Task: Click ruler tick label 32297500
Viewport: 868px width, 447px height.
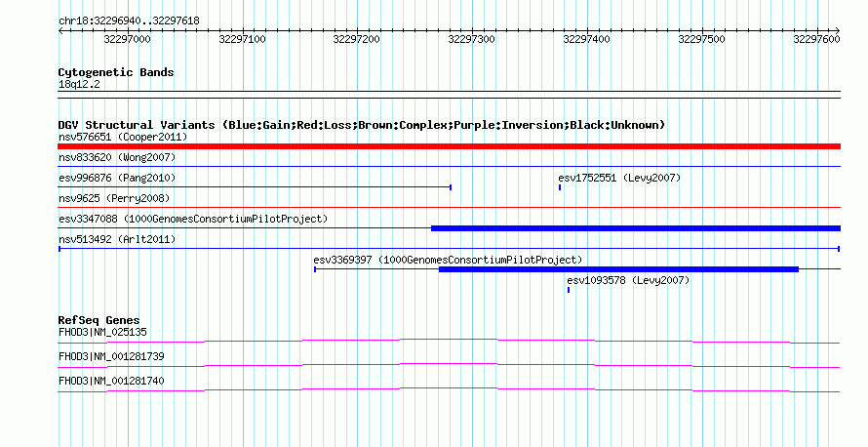Action: 702,39
